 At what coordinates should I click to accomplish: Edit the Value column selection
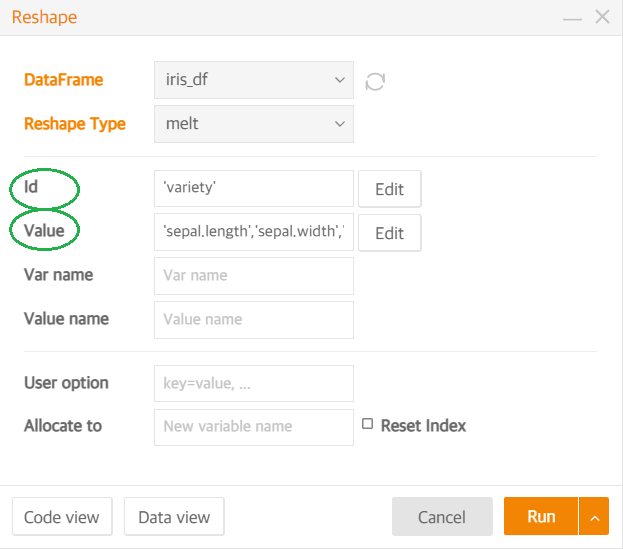tap(389, 233)
